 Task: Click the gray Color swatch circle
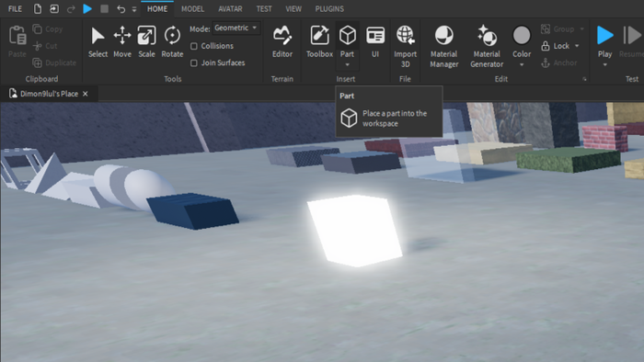[522, 35]
